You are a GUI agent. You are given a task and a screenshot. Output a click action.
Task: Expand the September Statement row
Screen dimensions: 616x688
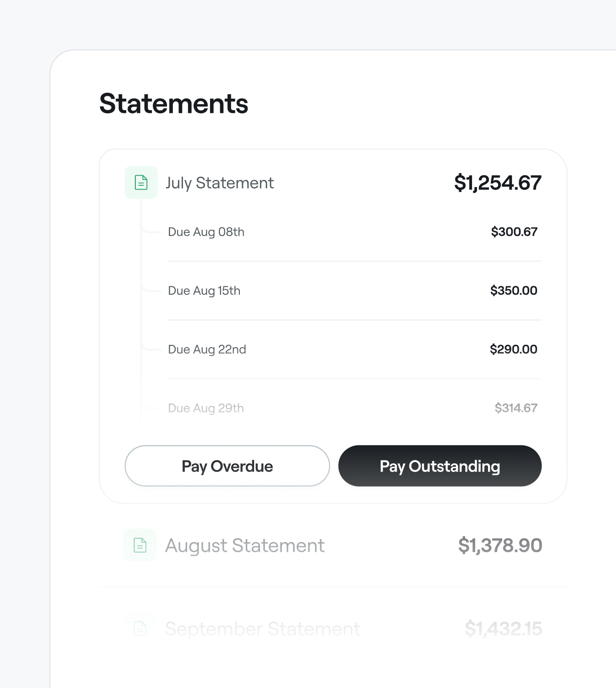click(333, 628)
